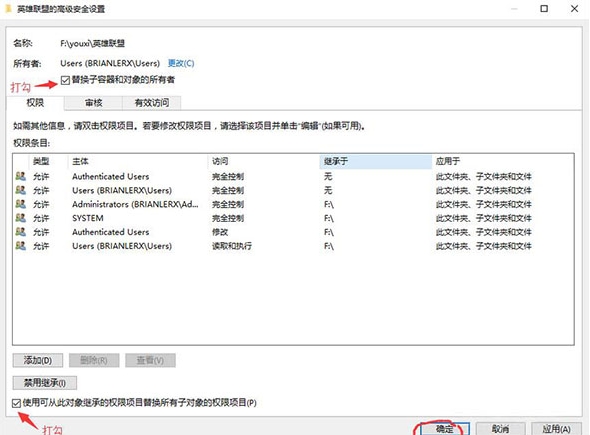
Task: Click user icon of Authenticated Users 修改 row
Action: click(21, 232)
